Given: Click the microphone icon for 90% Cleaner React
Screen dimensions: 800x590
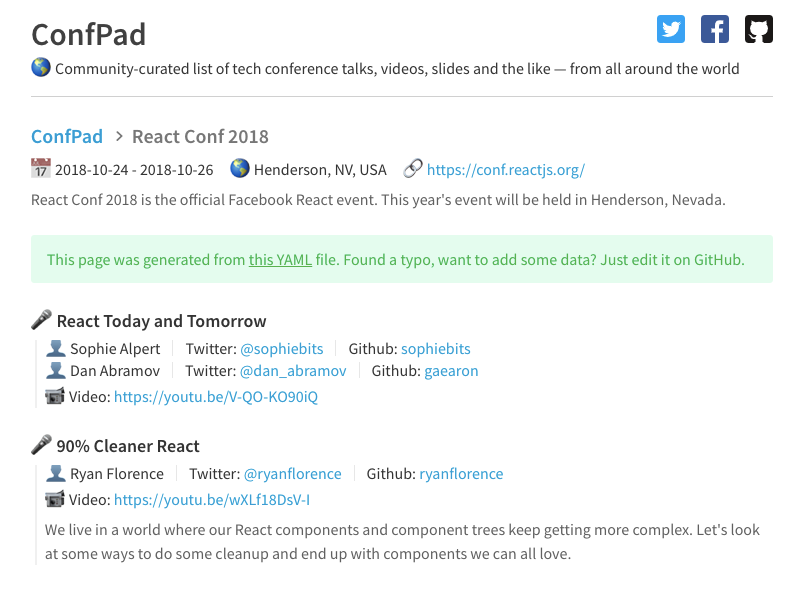Looking at the screenshot, I should click(x=41, y=444).
